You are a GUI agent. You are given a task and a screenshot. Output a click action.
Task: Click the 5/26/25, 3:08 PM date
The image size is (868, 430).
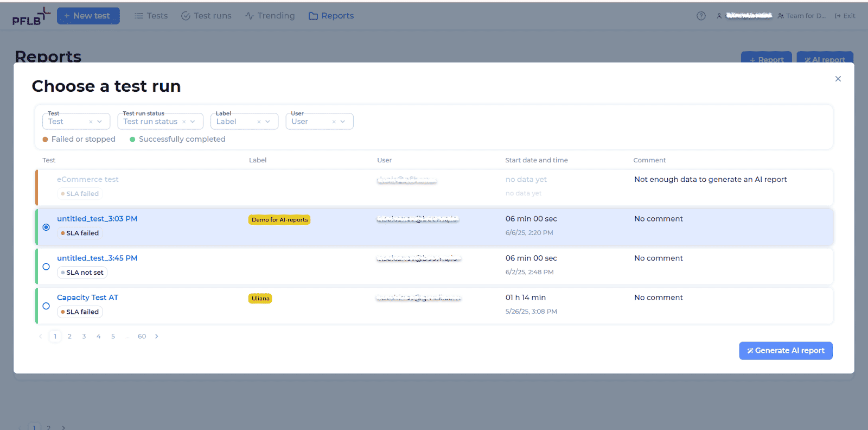[x=531, y=312]
